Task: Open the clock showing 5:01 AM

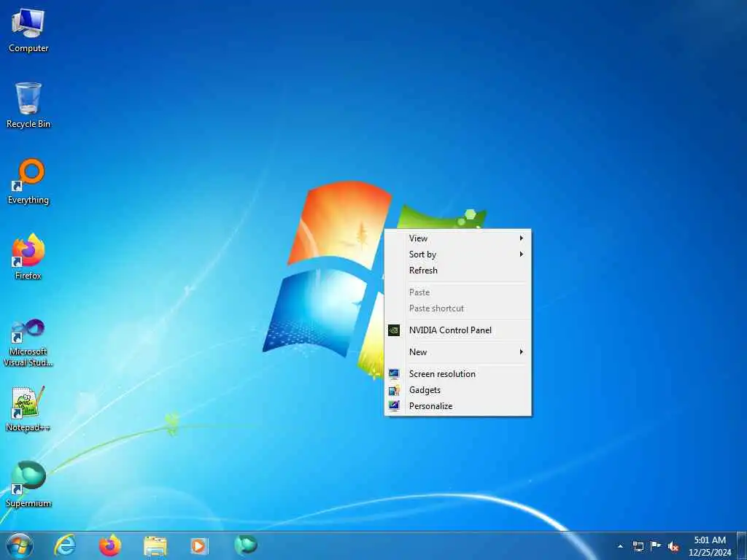Action: click(710, 546)
